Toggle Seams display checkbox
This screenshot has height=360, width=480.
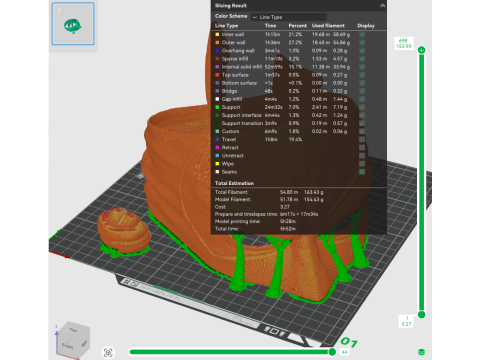click(362, 172)
